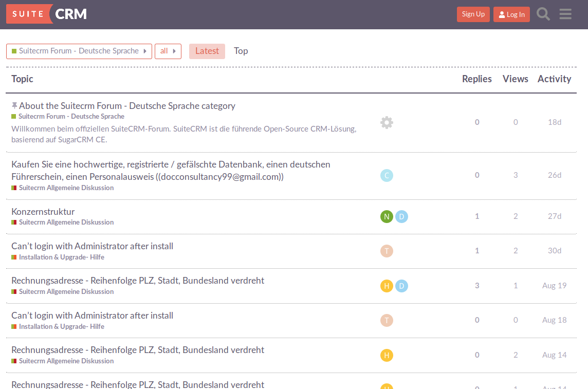Click the 27d activity time on Konzernstruktur
Viewport: 588px width, 389px height.
click(x=555, y=216)
